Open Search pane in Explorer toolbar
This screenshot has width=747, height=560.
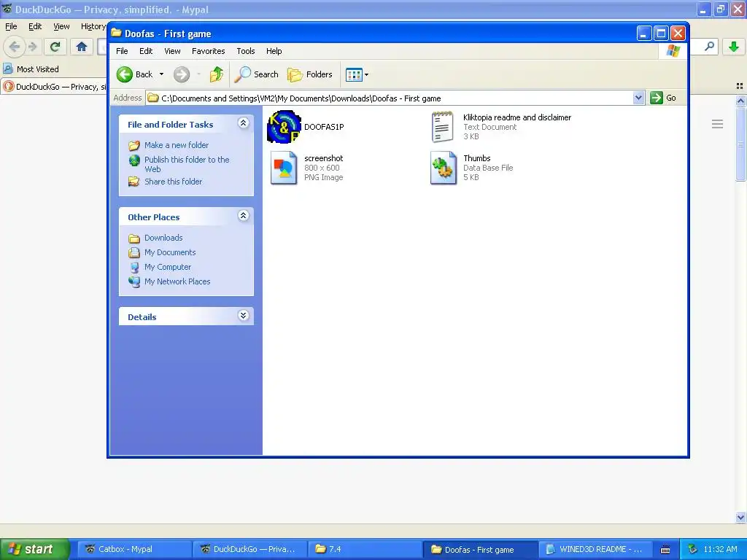click(257, 74)
